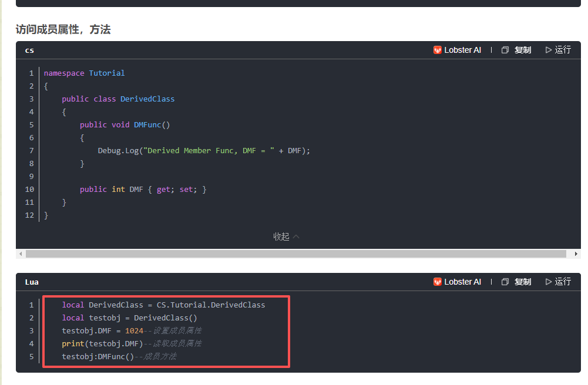Click the line local DerivedClass = CS.Tutorial.DerivedClass

163,305
